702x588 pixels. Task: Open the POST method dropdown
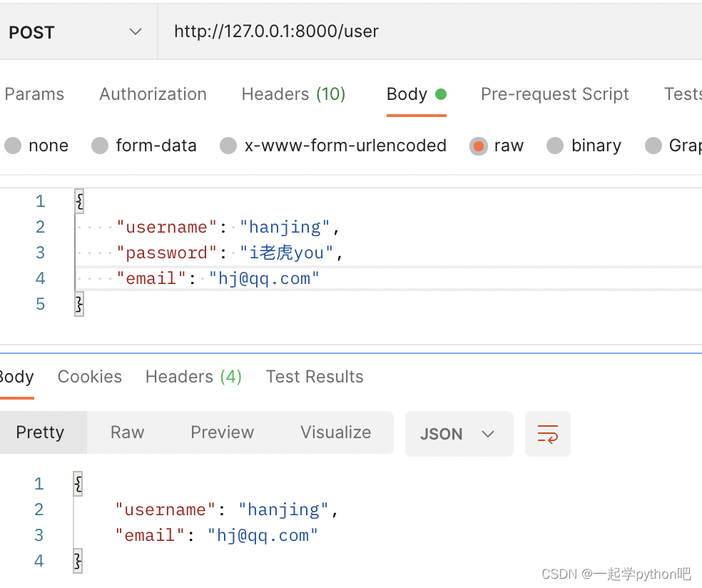coord(75,32)
